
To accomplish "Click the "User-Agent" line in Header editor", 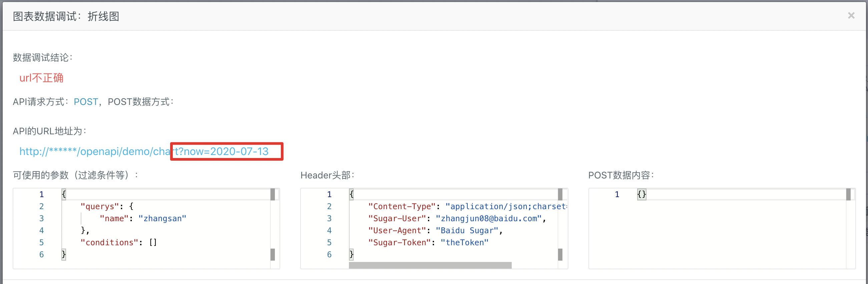I will click(435, 231).
